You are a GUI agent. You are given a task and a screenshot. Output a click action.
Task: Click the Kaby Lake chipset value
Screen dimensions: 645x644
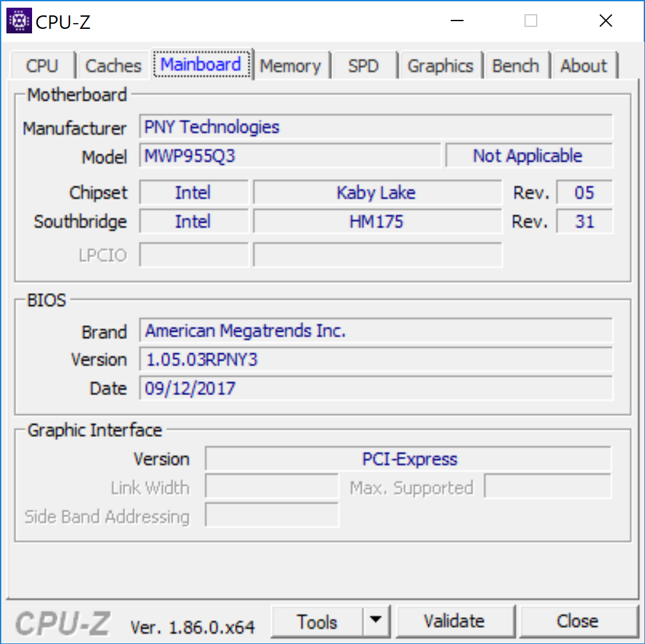pos(378,192)
